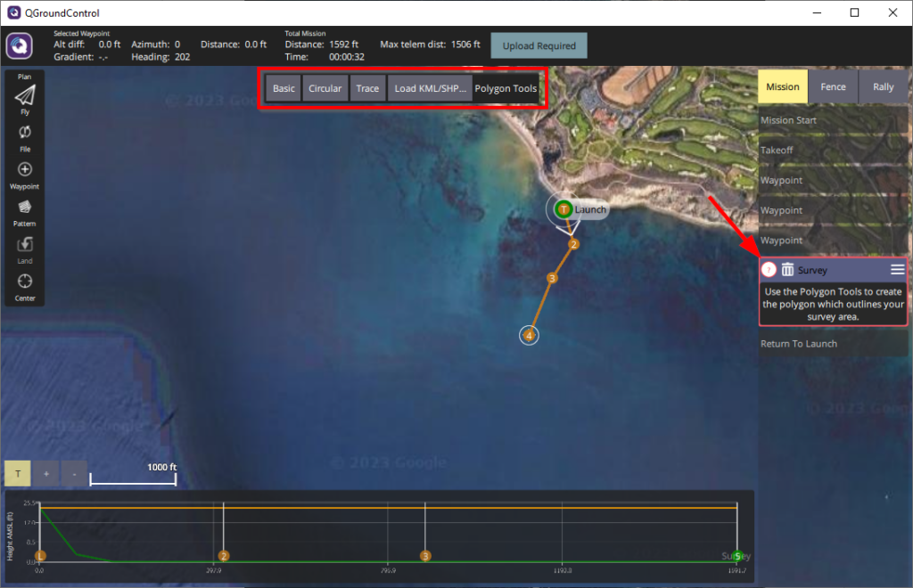The image size is (913, 588).
Task: Expand the Takeoff mission item
Action: (x=832, y=151)
